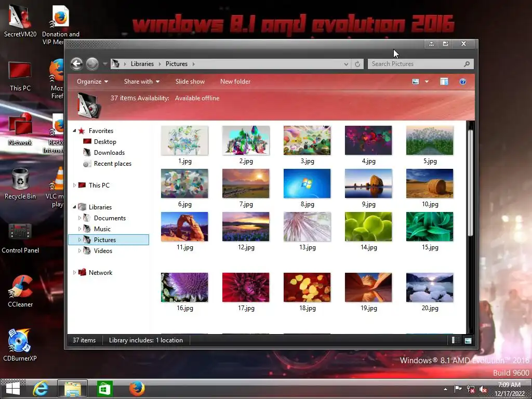Open the Windows Store taskbar icon
This screenshot has height=399, width=532.
click(x=104, y=389)
